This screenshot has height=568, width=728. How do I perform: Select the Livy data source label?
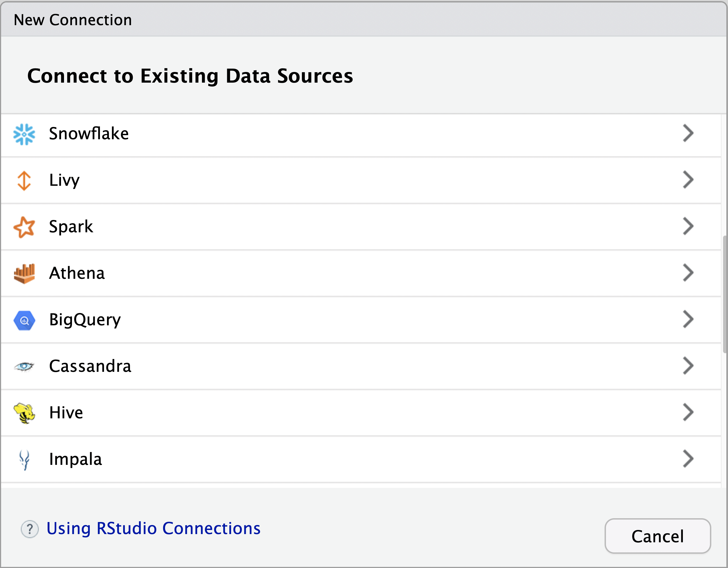click(x=64, y=180)
